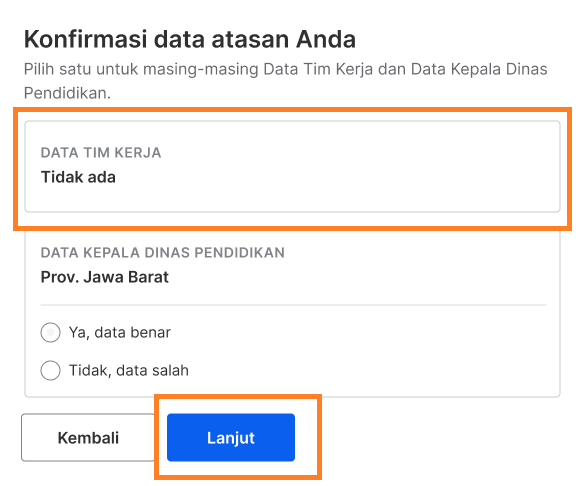Click the DATA TIM KERJA section label

pyautogui.click(x=101, y=153)
